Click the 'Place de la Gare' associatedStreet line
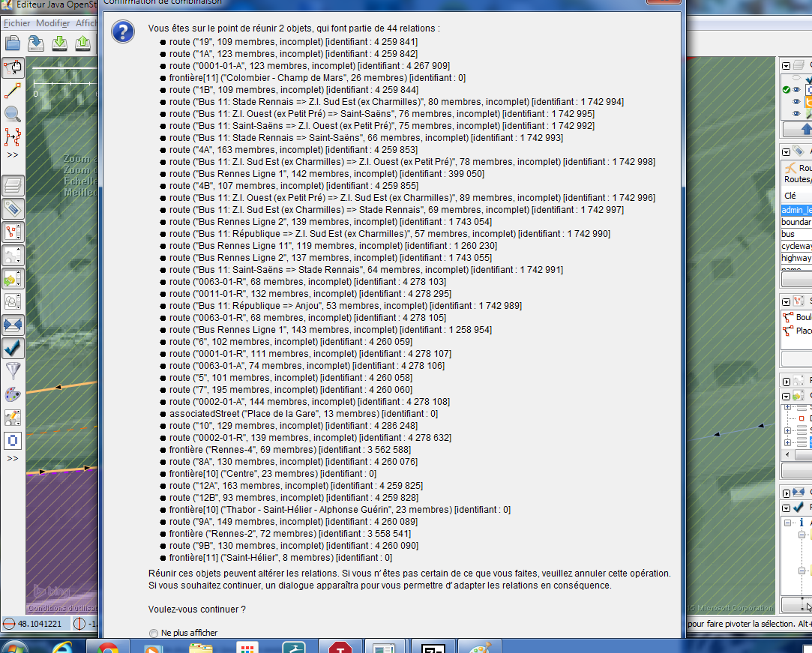Image resolution: width=812 pixels, height=653 pixels. (304, 414)
